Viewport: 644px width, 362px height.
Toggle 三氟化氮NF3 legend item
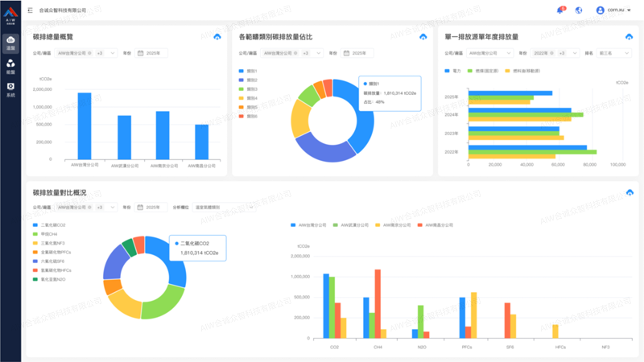pyautogui.click(x=49, y=243)
